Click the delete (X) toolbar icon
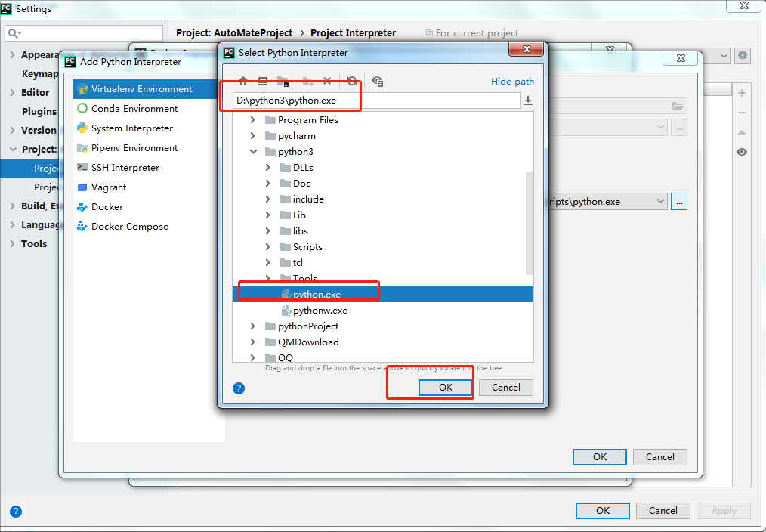This screenshot has height=532, width=766. [x=327, y=81]
